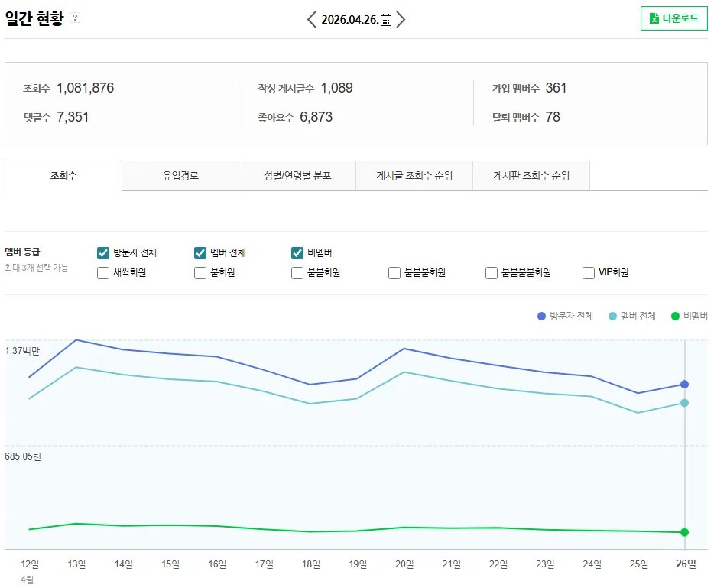
Task: Click the teal data point on 26일
Action: [x=684, y=403]
